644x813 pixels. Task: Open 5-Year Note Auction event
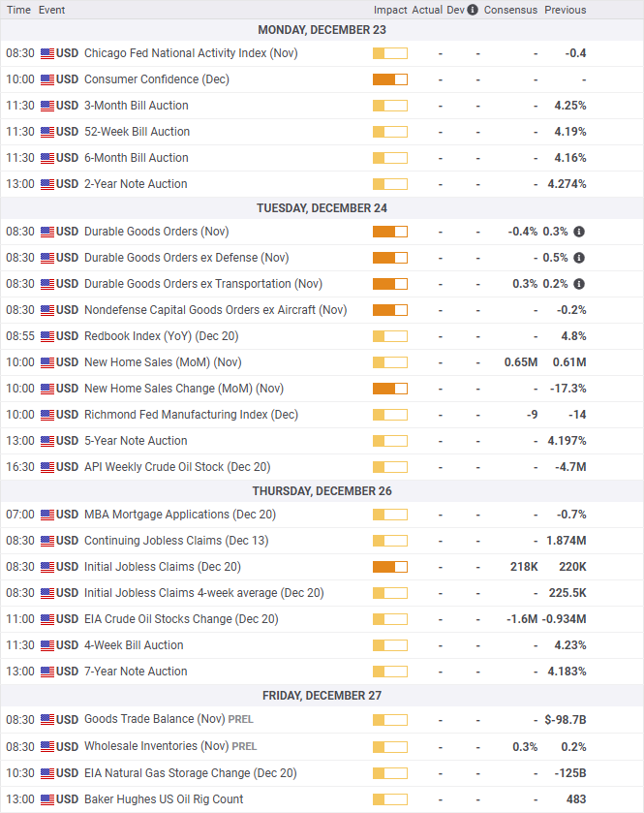coord(136,441)
